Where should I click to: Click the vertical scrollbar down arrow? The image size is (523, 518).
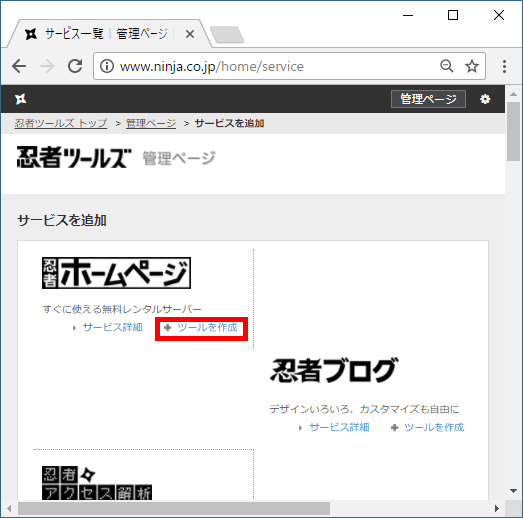tap(514, 491)
